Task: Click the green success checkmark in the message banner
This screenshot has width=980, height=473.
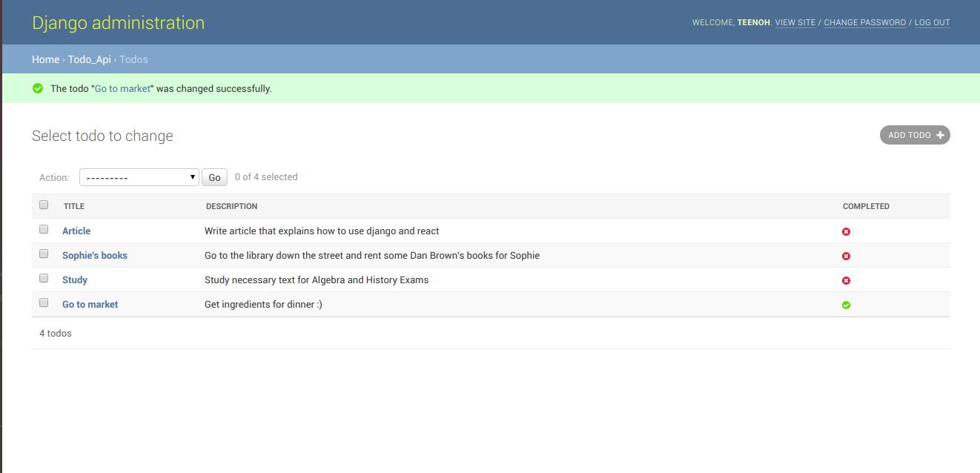Action: 39,88
